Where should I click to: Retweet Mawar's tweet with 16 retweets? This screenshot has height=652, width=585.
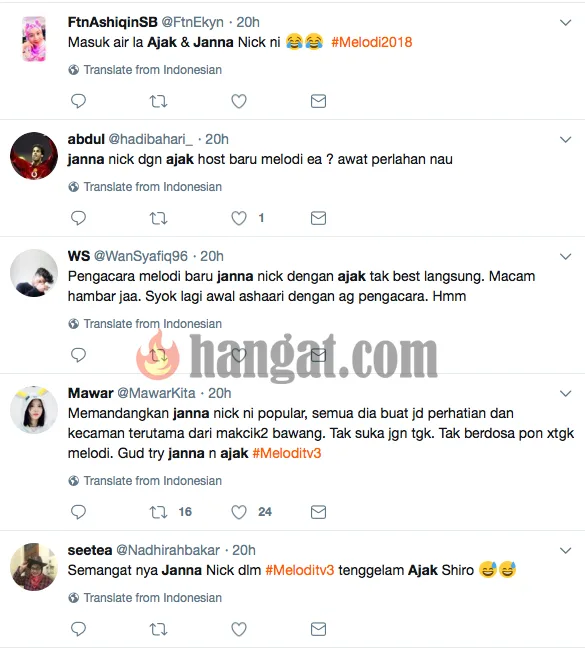click(158, 512)
